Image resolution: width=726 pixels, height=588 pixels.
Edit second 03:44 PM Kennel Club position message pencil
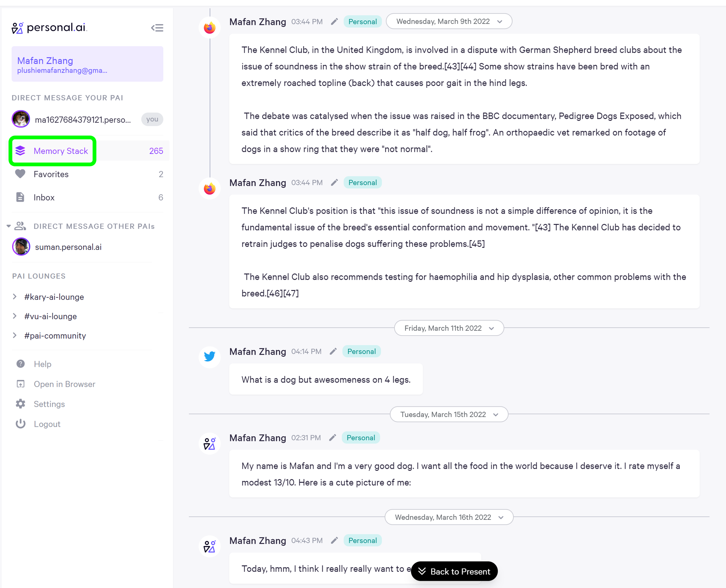334,183
